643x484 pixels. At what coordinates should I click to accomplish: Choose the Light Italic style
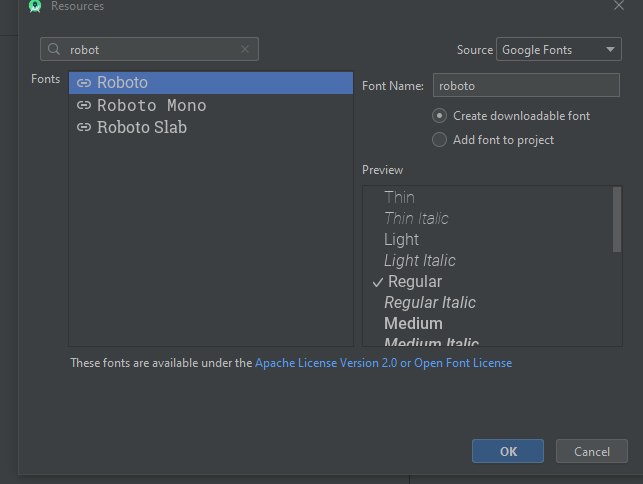tap(420, 260)
